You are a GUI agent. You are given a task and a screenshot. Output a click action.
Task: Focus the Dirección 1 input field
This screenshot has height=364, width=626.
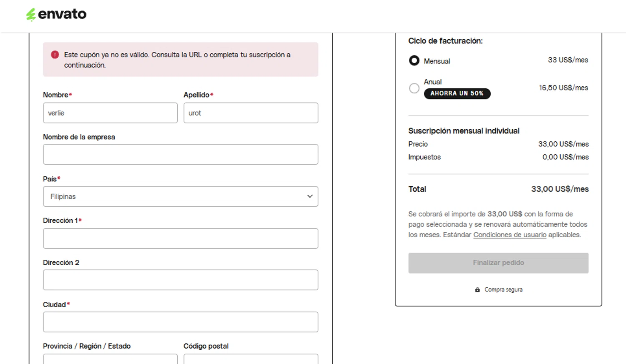(180, 238)
